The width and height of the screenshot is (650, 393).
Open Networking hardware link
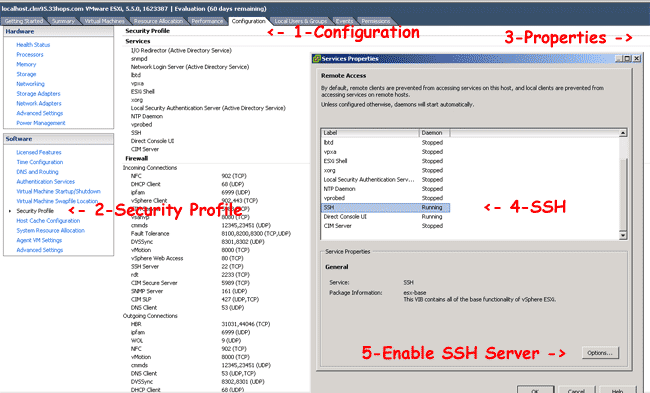30,84
